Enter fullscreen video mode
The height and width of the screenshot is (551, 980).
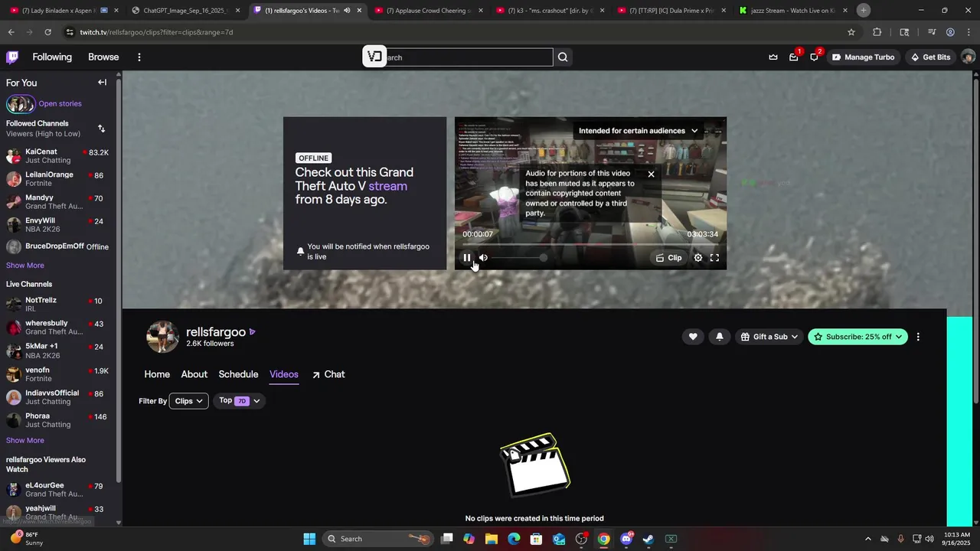(714, 258)
